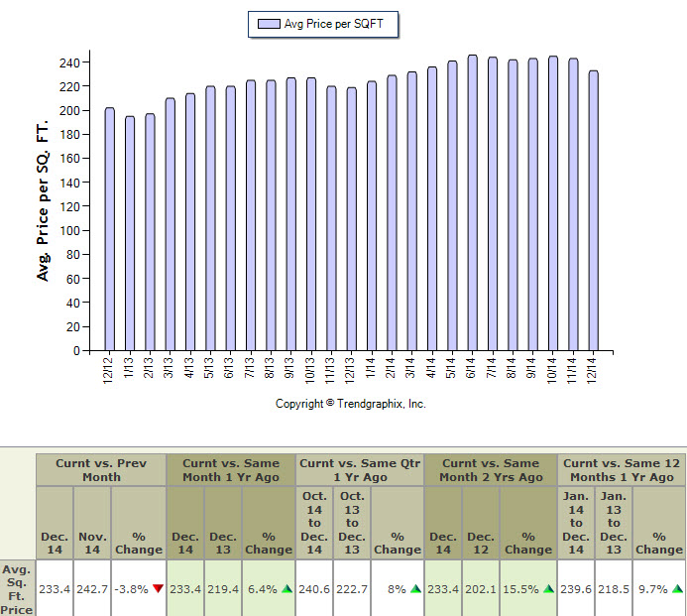The image size is (687, 616).
Task: Click the Curnt vs. Same Month 2 Yrs Ago header
Action: click(491, 470)
